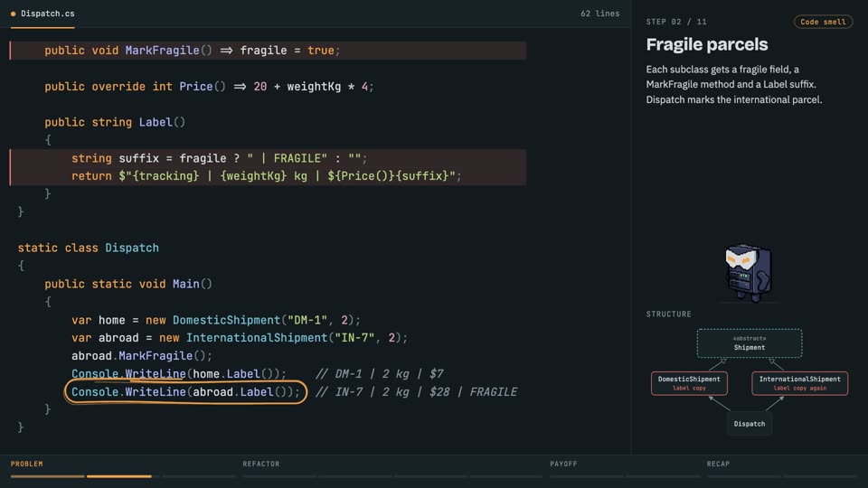Open the Dispatch.cs file tab
Screen dimensions: 868x488
coord(42,14)
